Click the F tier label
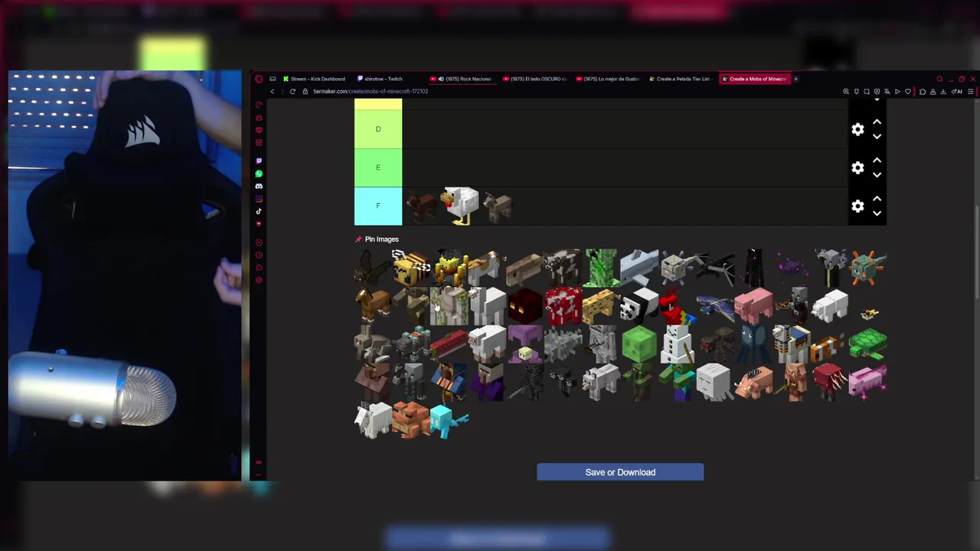 [x=378, y=206]
